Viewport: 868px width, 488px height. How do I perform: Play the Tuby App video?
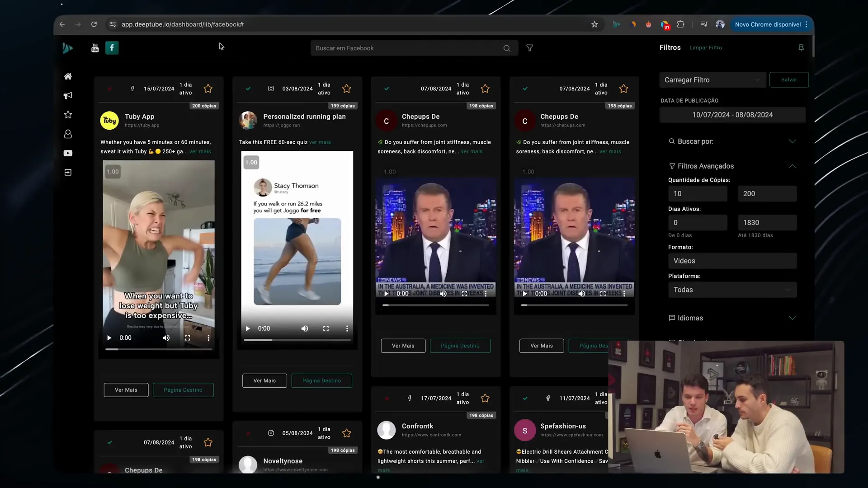109,338
